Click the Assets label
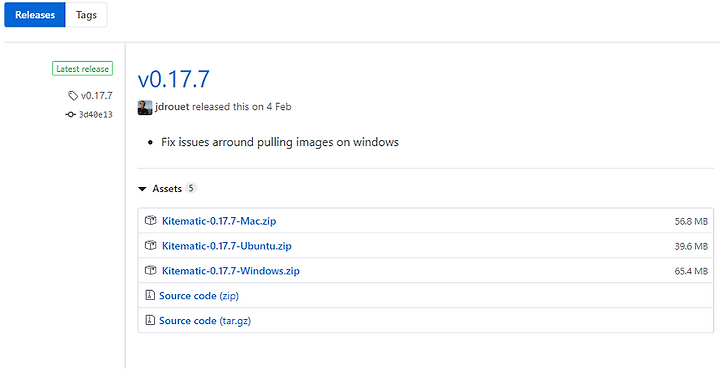 tap(167, 189)
